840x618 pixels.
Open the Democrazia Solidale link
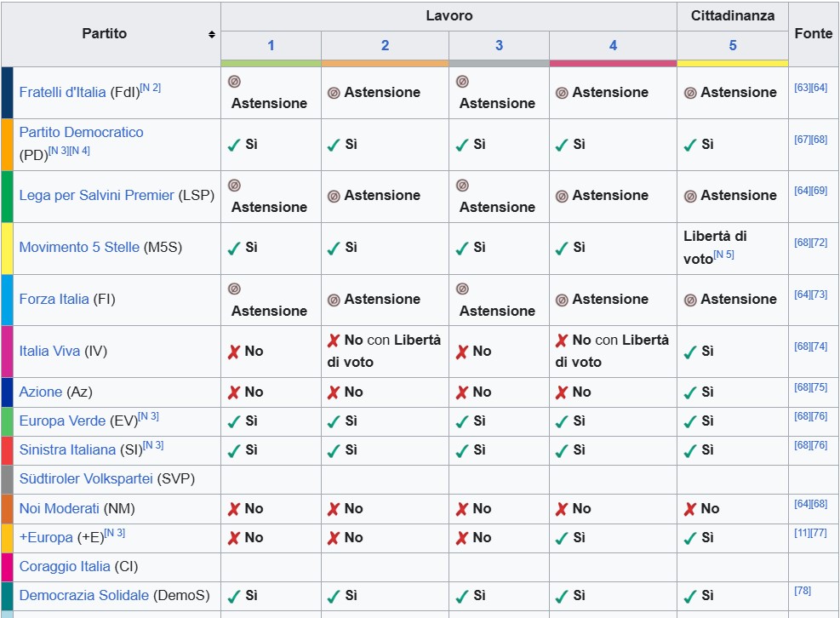pyautogui.click(x=84, y=595)
